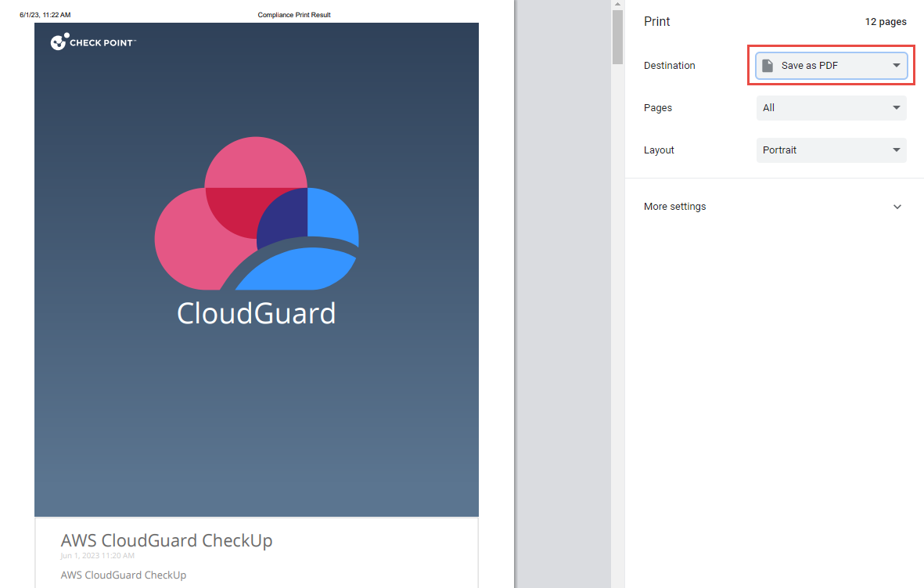Screen dimensions: 924x588
Task: Click the More settings chevron icon
Action: pyautogui.click(x=897, y=207)
